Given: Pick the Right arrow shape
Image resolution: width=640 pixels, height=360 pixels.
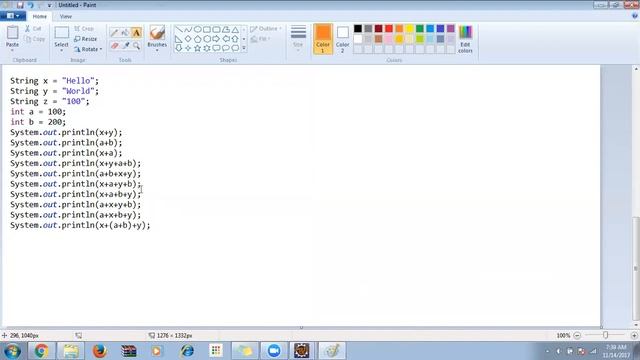Looking at the screenshot, I should 216,39.
